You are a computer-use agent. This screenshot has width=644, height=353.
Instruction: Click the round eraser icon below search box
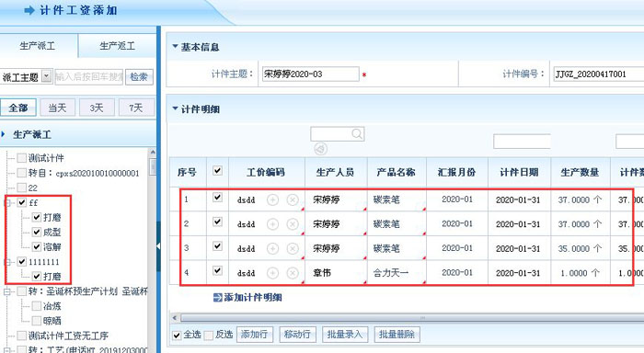click(x=321, y=149)
